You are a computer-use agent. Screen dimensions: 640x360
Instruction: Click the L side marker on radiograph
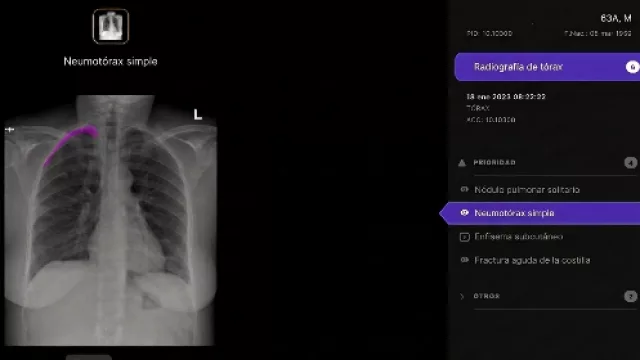click(198, 115)
